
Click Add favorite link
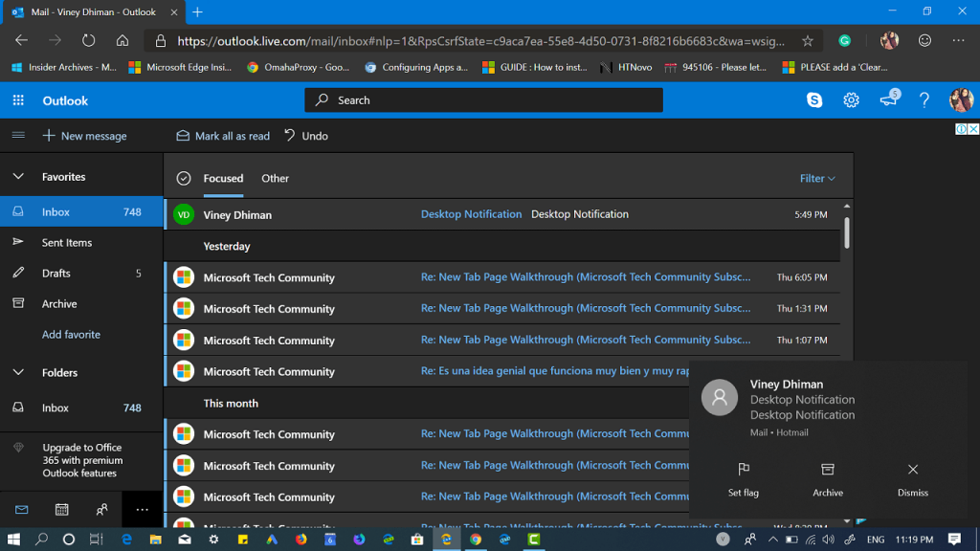tap(71, 334)
